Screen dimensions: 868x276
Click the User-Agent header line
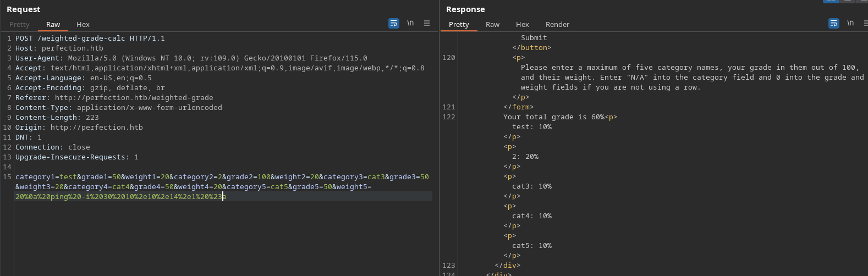tap(191, 58)
